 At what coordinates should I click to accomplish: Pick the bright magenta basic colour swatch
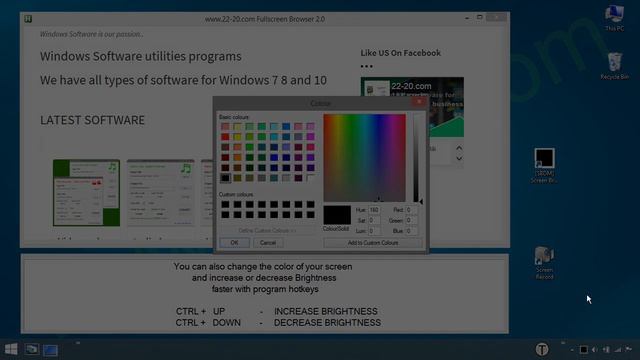click(311, 137)
